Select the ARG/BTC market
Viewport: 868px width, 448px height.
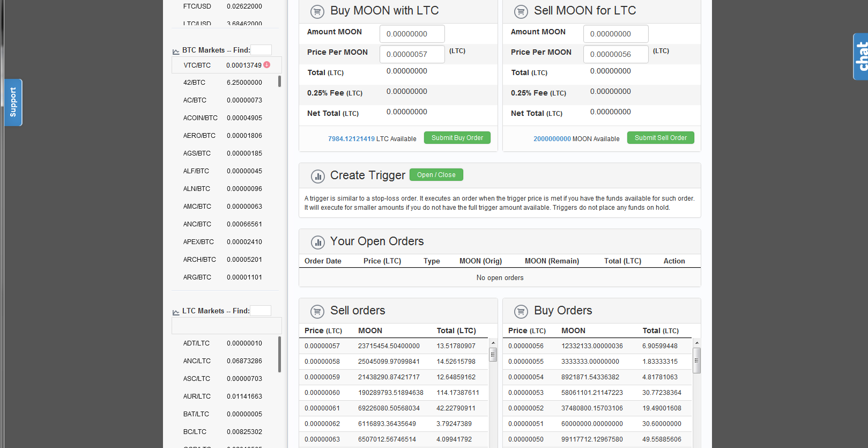[x=225, y=277]
